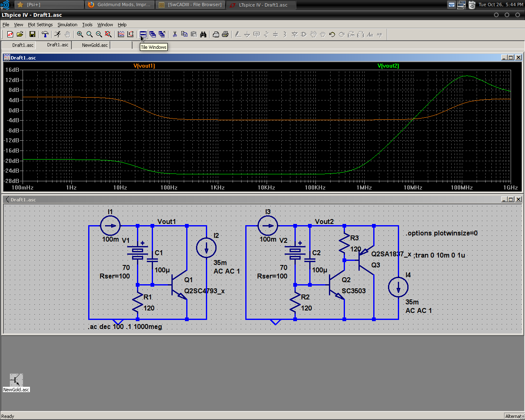Click the Zoom Full Extents crossed magnifier icon
This screenshot has height=420, width=525.
[108, 34]
